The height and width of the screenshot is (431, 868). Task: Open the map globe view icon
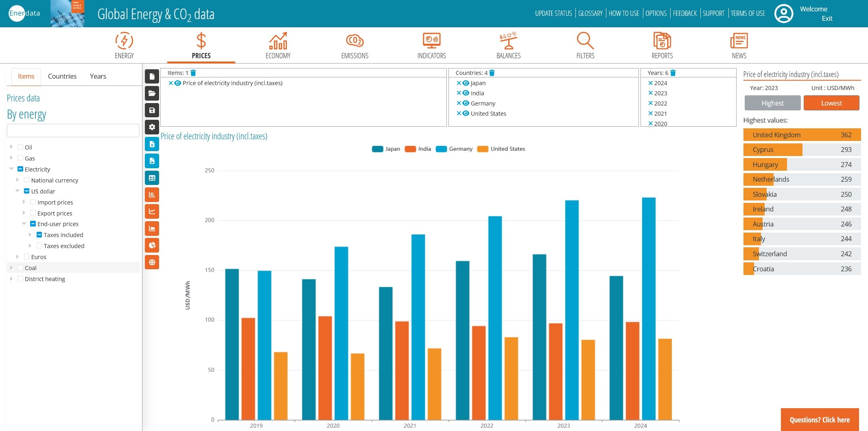coord(152,262)
